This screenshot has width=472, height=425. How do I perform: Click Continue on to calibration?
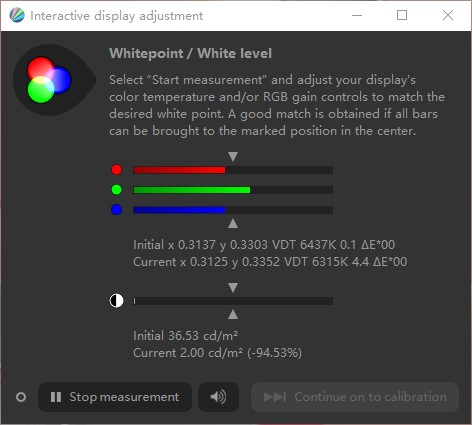355,397
